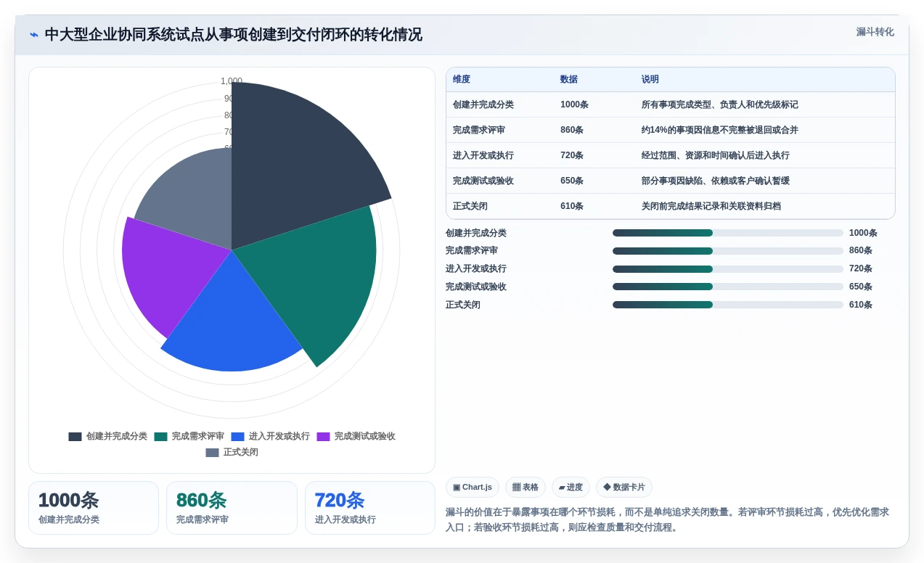Viewport: 924px width, 563px height.
Task: Click the 表格 tag chip
Action: 526,488
